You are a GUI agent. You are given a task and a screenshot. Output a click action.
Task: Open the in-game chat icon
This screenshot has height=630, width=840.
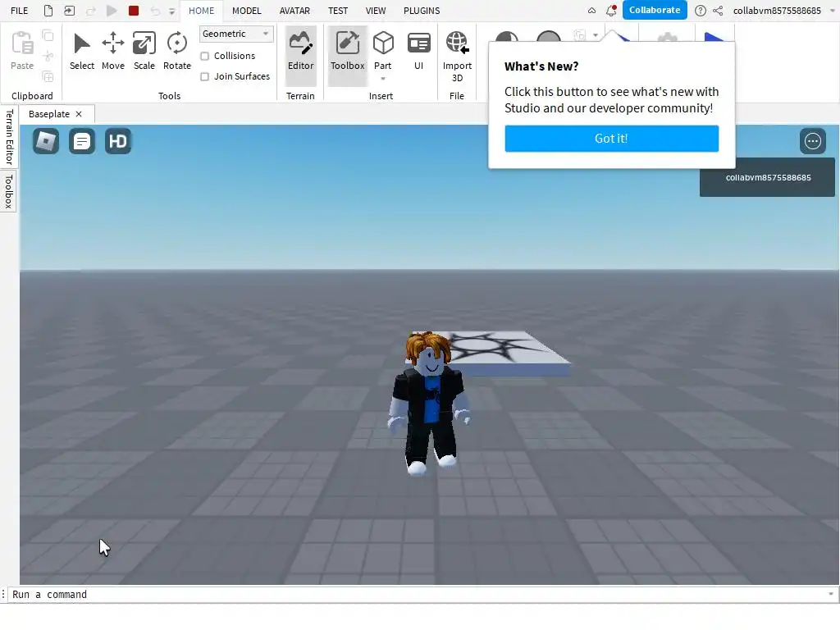tap(82, 141)
